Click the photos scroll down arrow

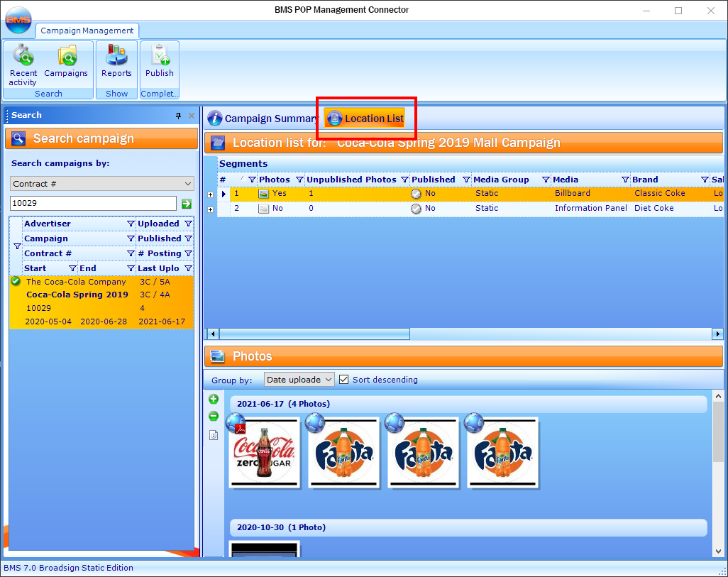[x=718, y=551]
